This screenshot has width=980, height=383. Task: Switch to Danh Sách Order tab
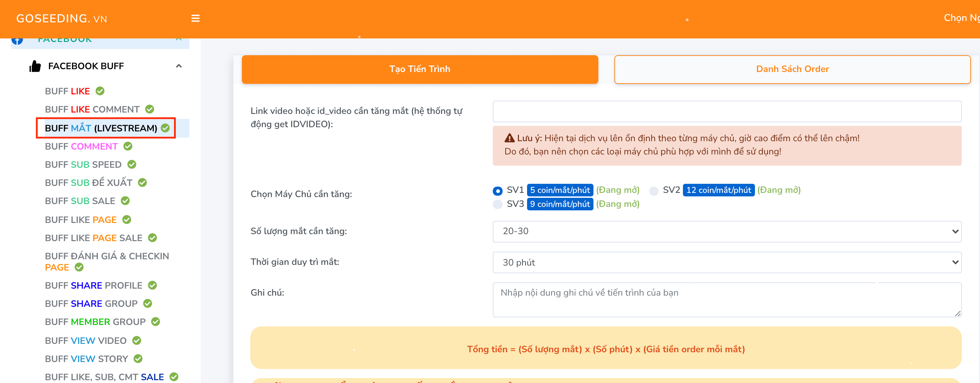792,69
